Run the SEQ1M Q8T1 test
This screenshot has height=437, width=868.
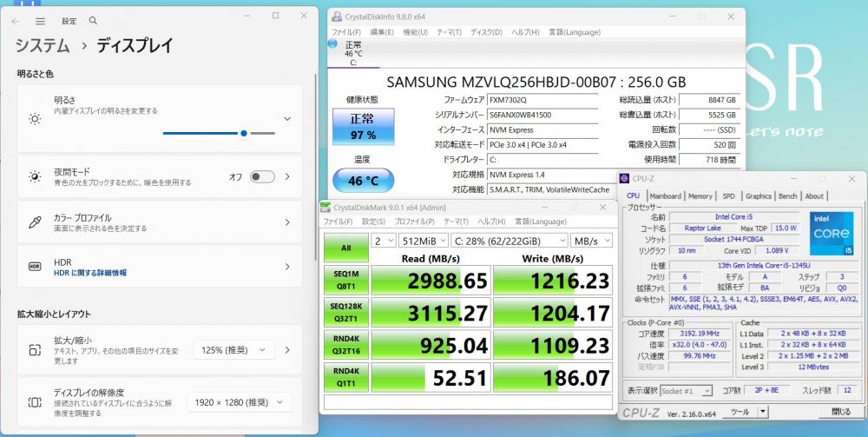(x=346, y=280)
